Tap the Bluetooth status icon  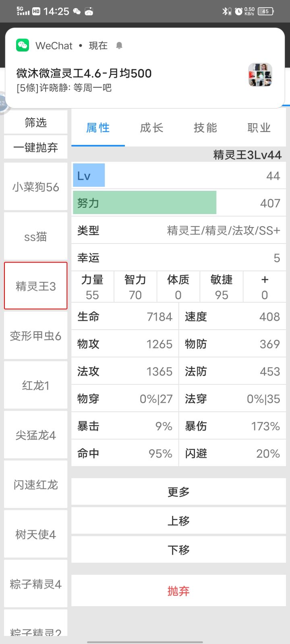coord(226,11)
